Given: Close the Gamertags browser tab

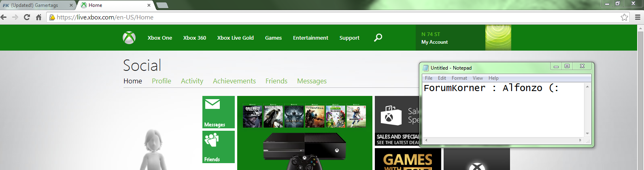Looking at the screenshot, I should point(71,5).
